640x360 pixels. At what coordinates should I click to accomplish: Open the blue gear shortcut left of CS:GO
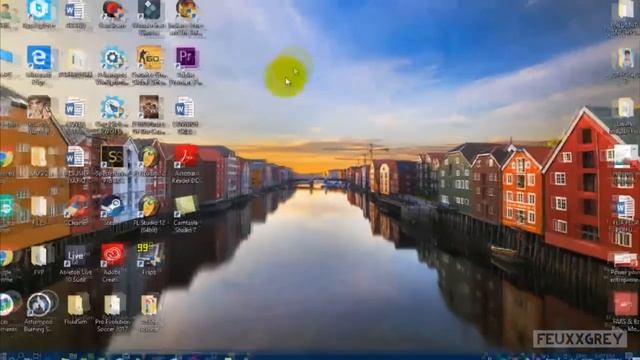point(113,58)
